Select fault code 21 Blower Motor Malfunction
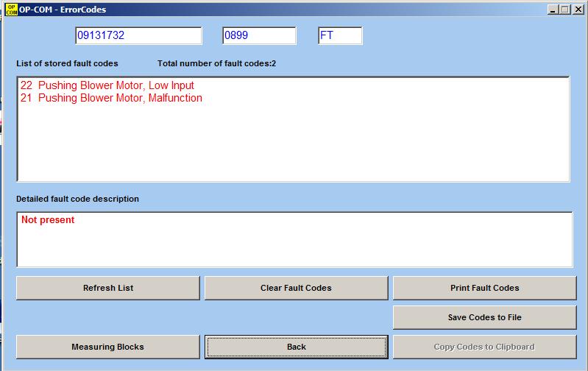 [111, 98]
